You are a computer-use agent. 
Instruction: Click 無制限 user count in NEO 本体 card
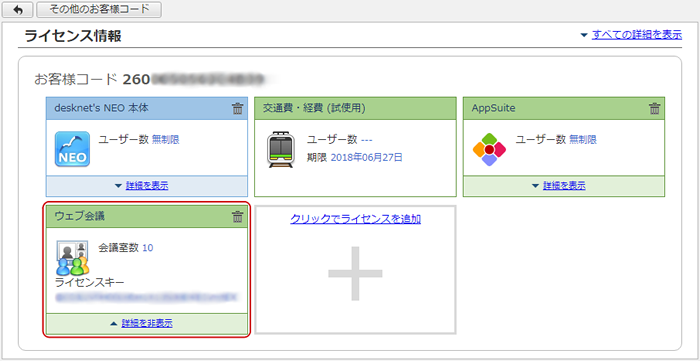[x=166, y=140]
